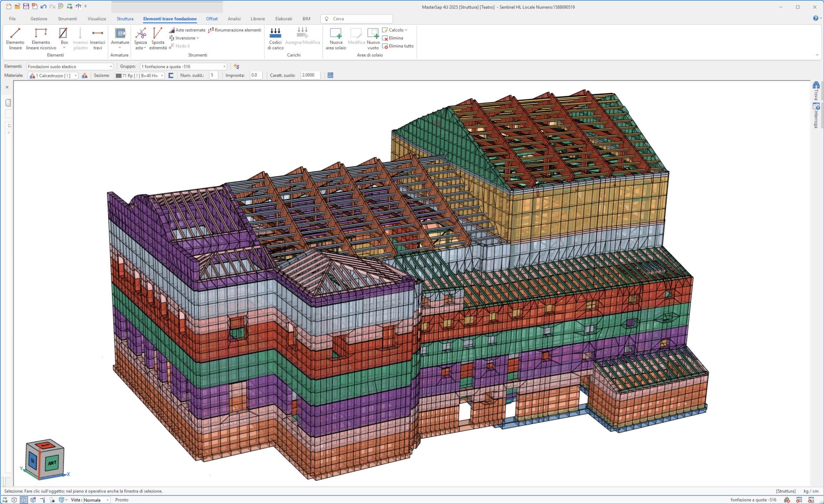Switch to the Analisi tab

click(x=234, y=19)
